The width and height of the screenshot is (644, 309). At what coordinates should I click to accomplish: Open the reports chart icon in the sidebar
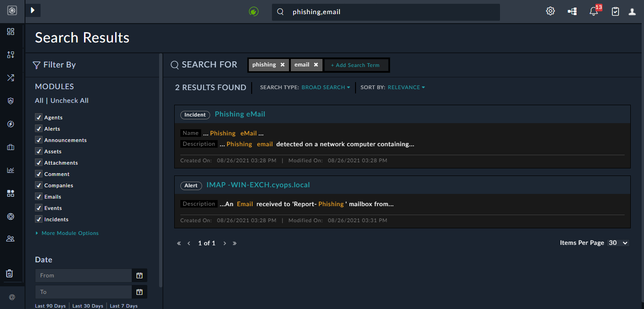10,170
